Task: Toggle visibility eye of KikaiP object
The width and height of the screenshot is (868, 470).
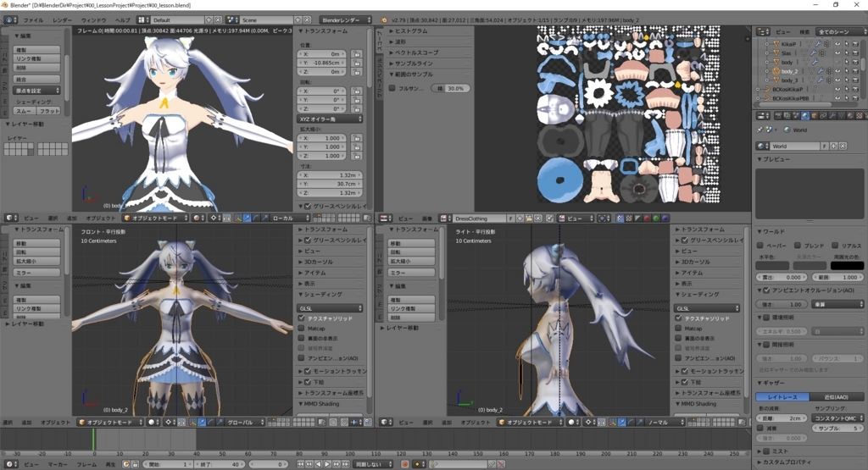Action: [837, 44]
